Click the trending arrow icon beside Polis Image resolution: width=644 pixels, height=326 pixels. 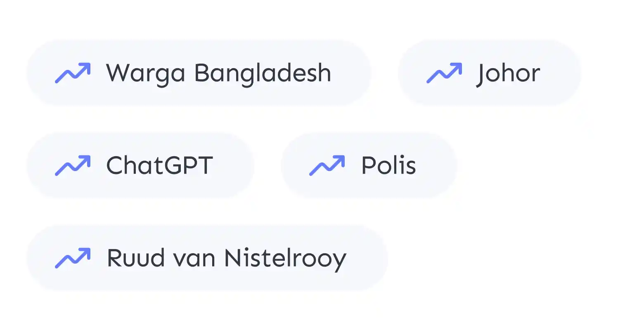tap(327, 165)
